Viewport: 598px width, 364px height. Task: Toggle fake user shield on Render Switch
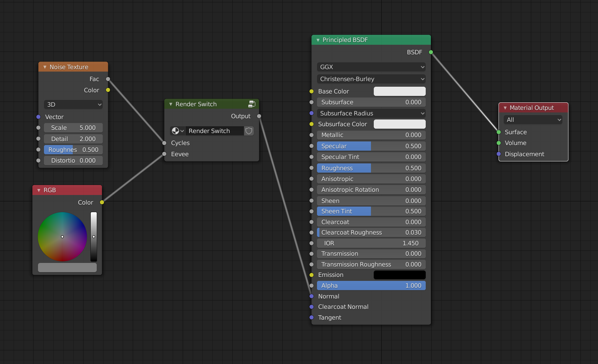249,131
